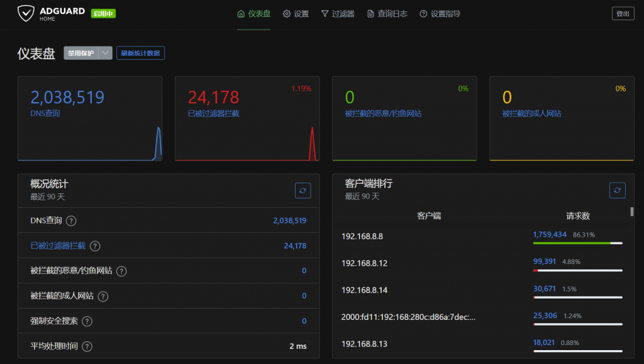Click the 启用中 status badge
The width and height of the screenshot is (644, 364).
coord(103,14)
